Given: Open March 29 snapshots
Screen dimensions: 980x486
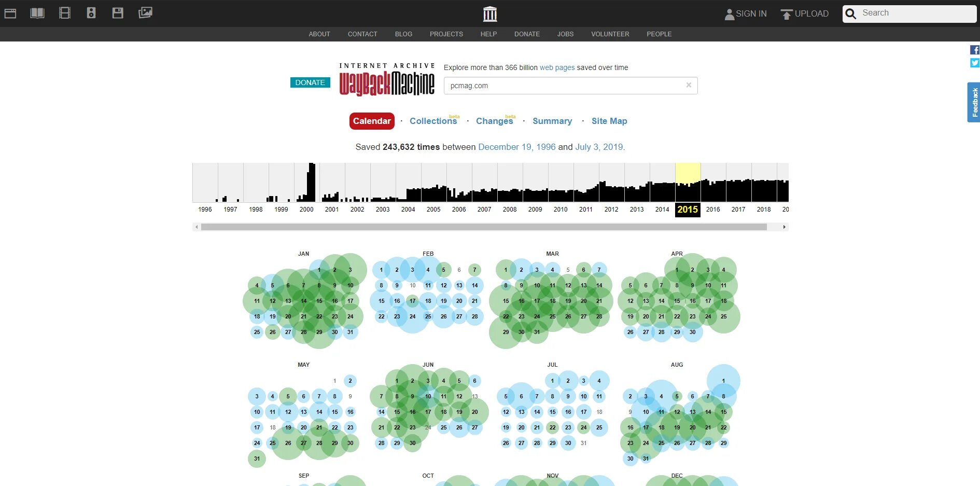Looking at the screenshot, I should (506, 332).
